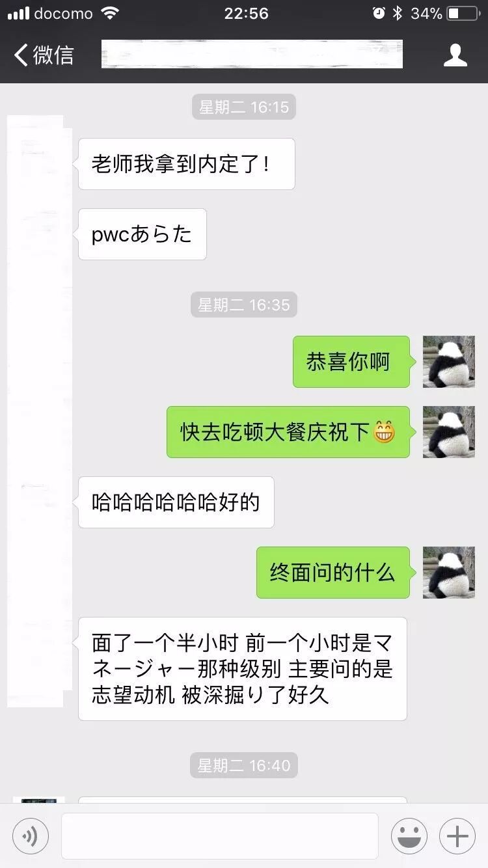Viewport: 488px width, 868px height.
Task: Tap the battery icon in the status bar
Action: pyautogui.click(x=463, y=13)
